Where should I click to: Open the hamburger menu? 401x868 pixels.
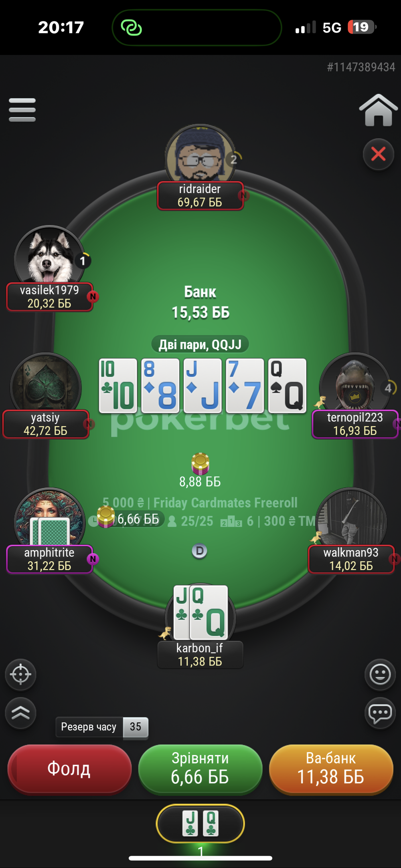22,110
